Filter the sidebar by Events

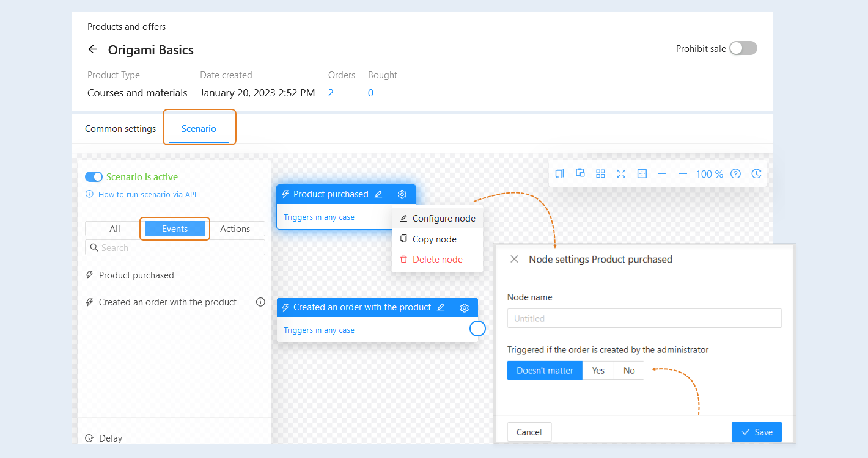pos(175,229)
